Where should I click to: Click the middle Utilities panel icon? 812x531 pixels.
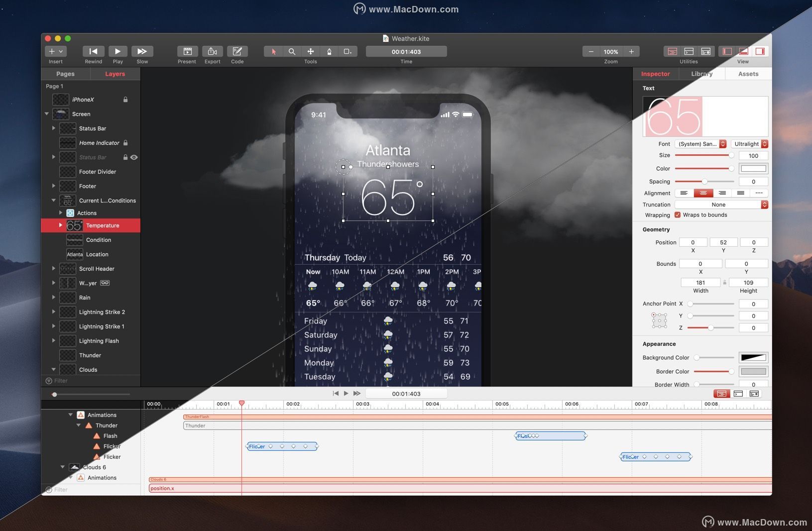pos(689,51)
